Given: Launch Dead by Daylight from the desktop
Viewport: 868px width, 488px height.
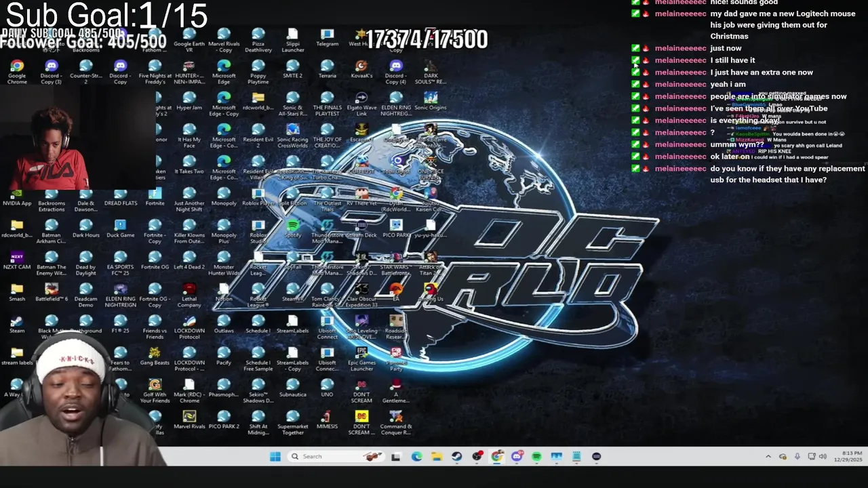Looking at the screenshot, I should pyautogui.click(x=86, y=262).
